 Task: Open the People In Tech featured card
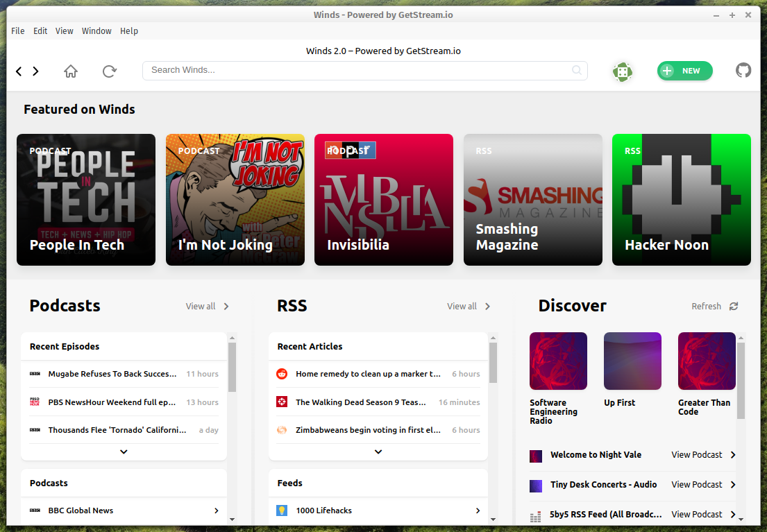click(x=86, y=200)
